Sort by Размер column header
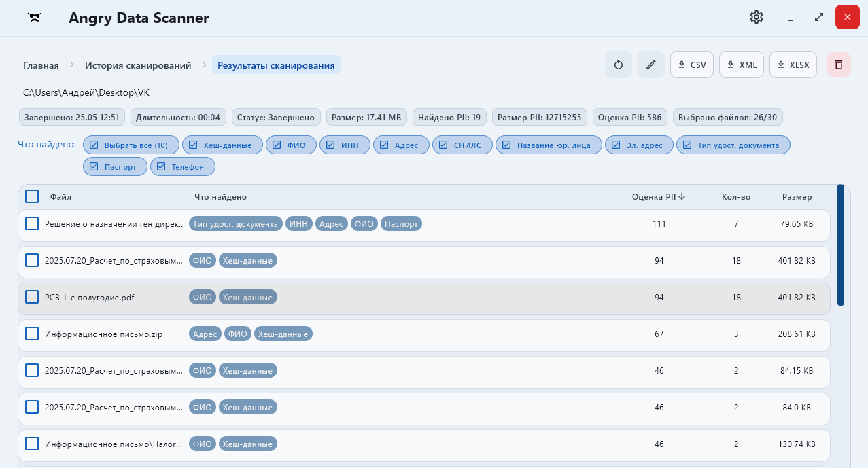This screenshot has height=468, width=868. click(797, 197)
